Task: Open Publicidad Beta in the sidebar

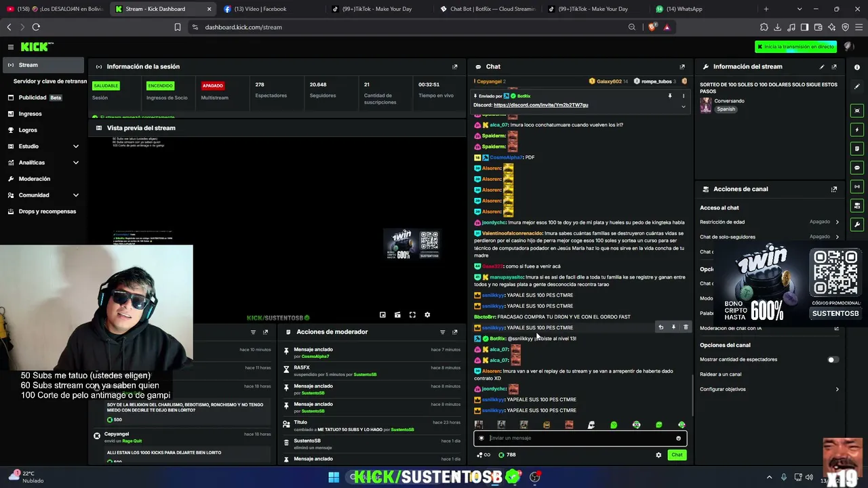Action: pos(44,98)
